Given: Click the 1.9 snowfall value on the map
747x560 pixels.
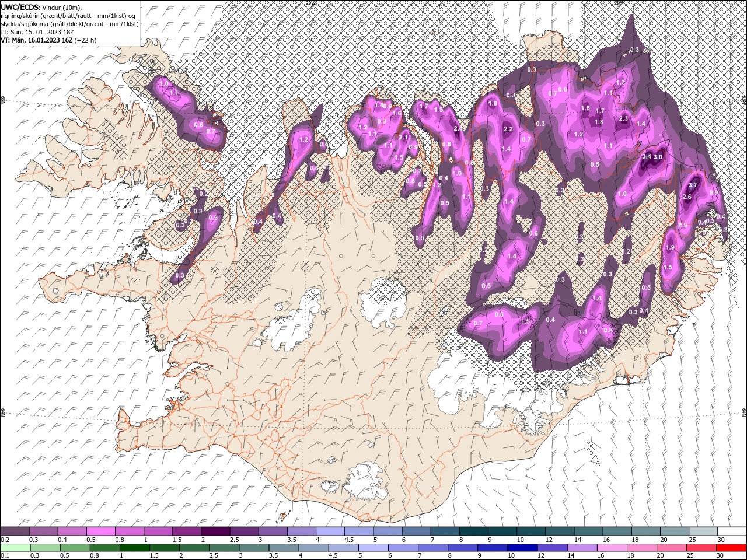Looking at the screenshot, I should click(x=671, y=247).
